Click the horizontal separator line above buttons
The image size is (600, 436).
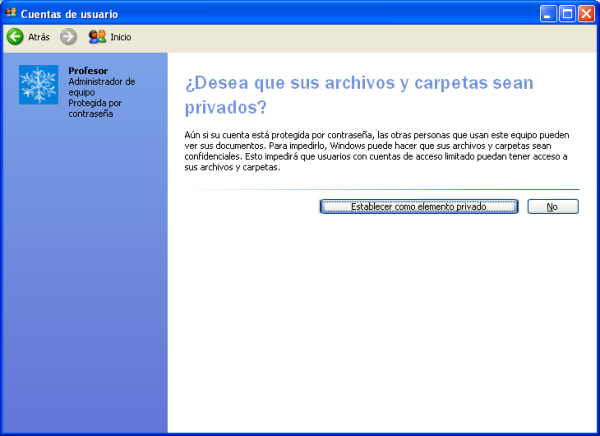point(382,189)
